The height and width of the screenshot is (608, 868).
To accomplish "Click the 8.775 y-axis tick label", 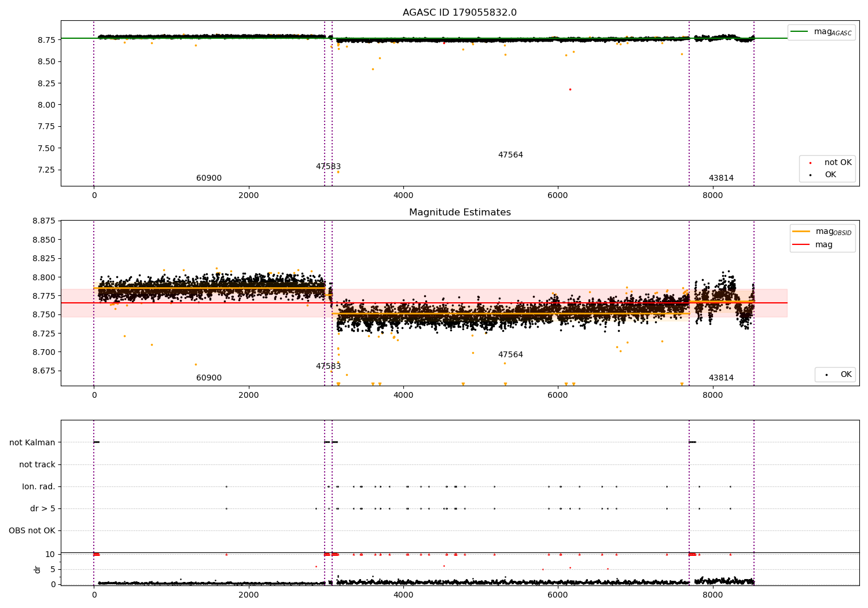I will point(44,296).
